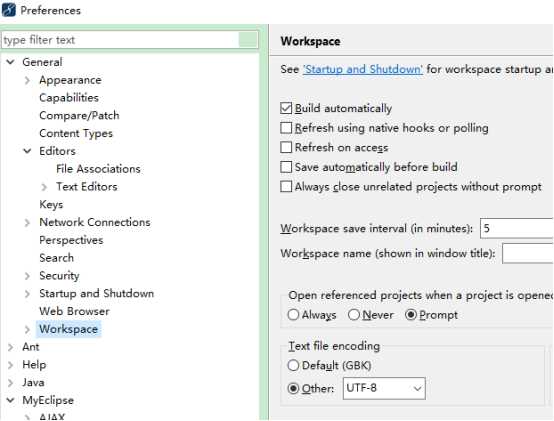The image size is (554, 421).
Task: Click the filter text clear button
Action: [248, 40]
